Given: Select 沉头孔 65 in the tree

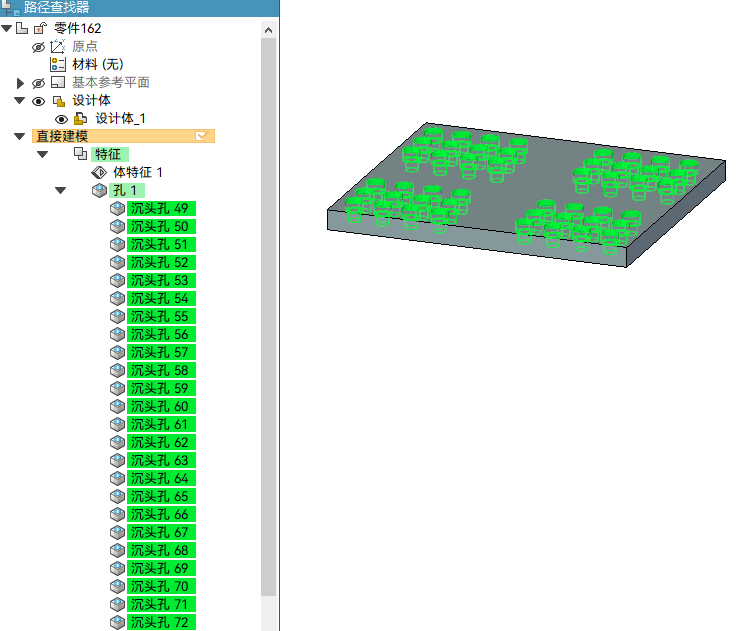Looking at the screenshot, I should click(161, 496).
